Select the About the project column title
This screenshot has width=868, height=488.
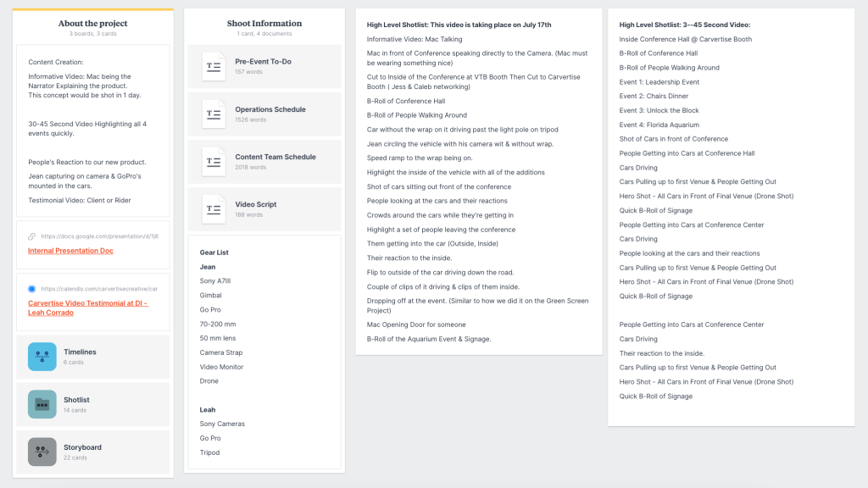[x=93, y=24]
